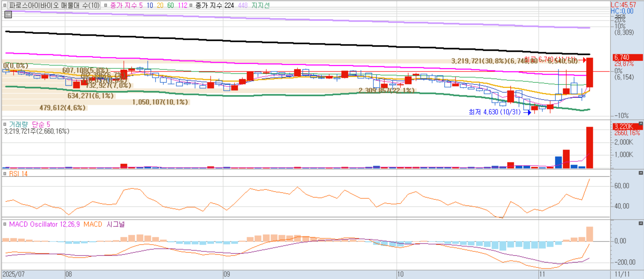644x279 pixels.
Task: Click the 08 month axis label
Action: [x=69, y=274]
